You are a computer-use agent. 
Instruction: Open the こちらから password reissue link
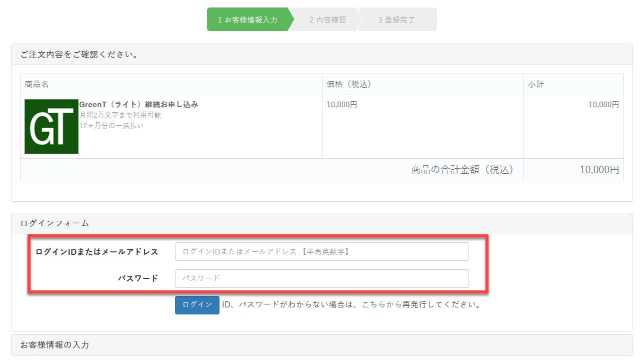pos(381,304)
